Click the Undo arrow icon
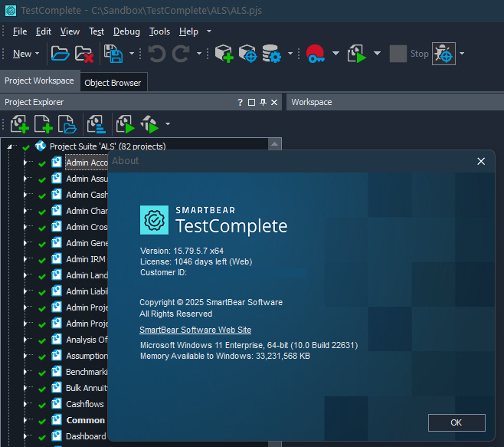Viewport: 504px width, 447px height. click(x=156, y=54)
